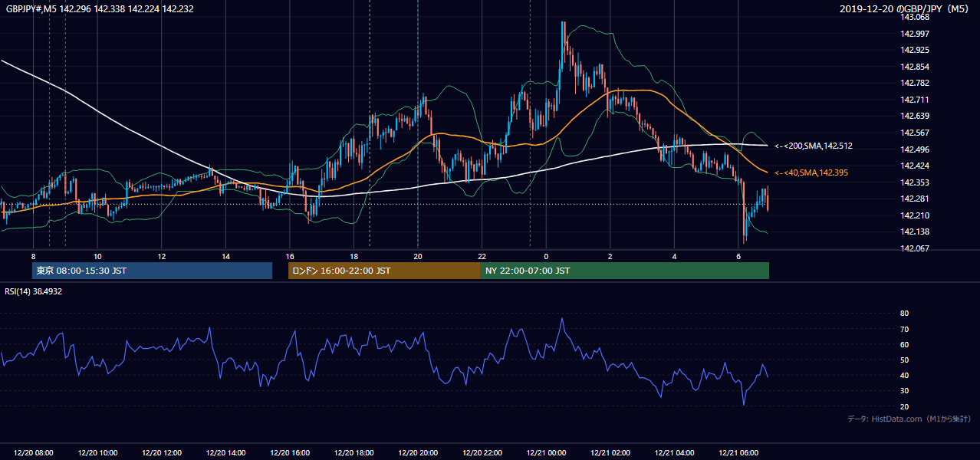Select the 東京 08:00-15:30 JST session bar

tap(152, 271)
